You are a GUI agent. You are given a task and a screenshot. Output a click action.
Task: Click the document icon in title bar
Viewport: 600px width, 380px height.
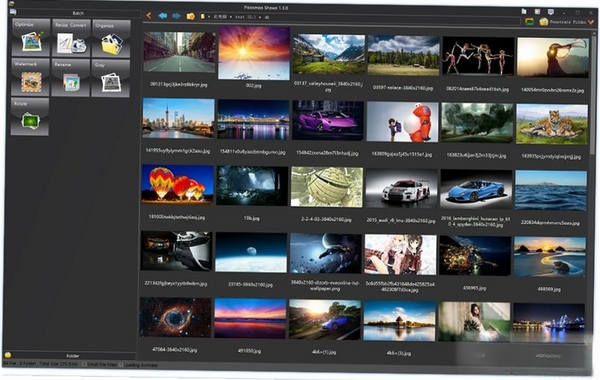(524, 11)
